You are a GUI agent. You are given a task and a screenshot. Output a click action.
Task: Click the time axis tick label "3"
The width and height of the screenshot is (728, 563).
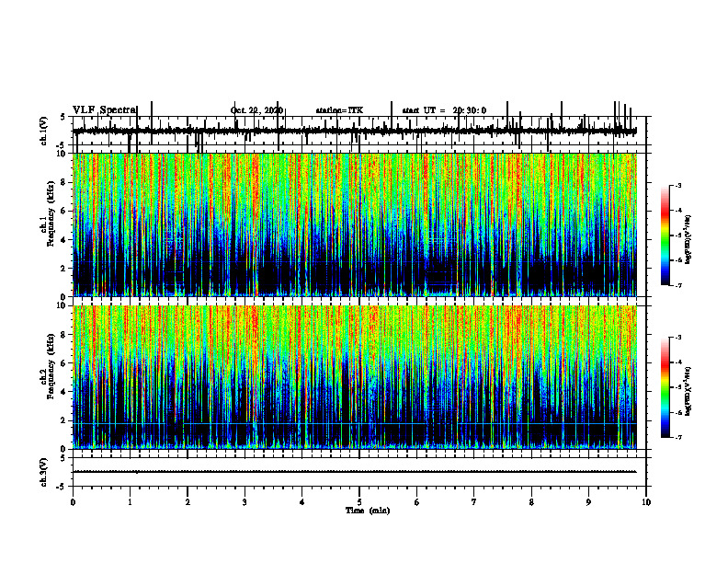click(245, 502)
